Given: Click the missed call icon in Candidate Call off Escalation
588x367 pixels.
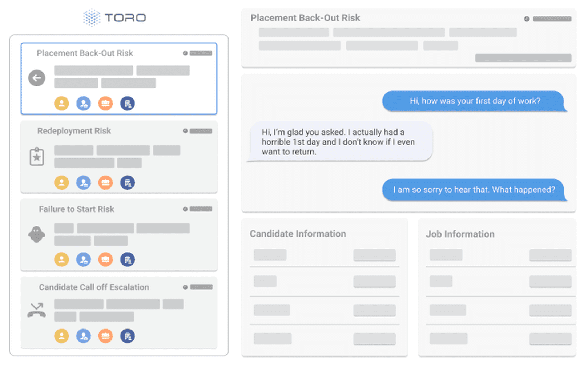Looking at the screenshot, I should [37, 311].
